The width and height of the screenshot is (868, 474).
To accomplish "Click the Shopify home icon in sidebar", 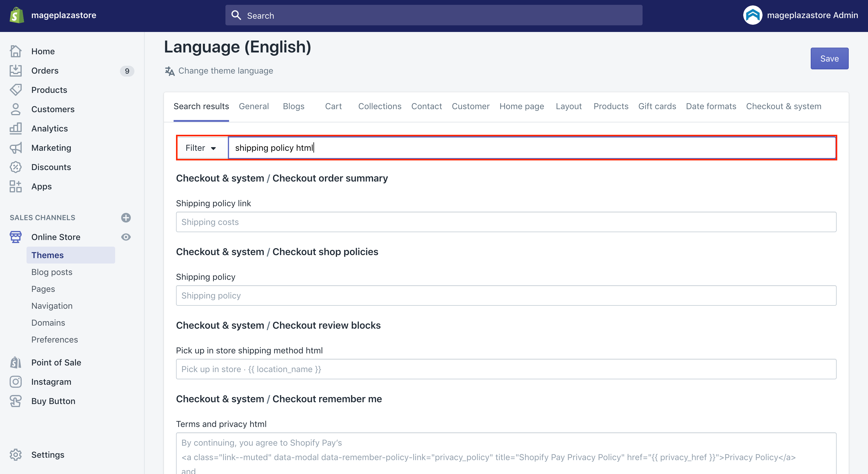I will click(16, 15).
